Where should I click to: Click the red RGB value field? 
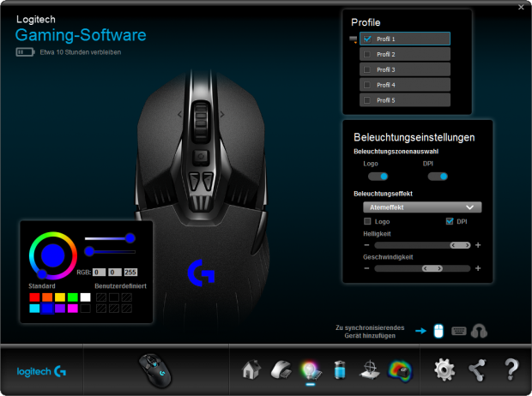click(99, 273)
